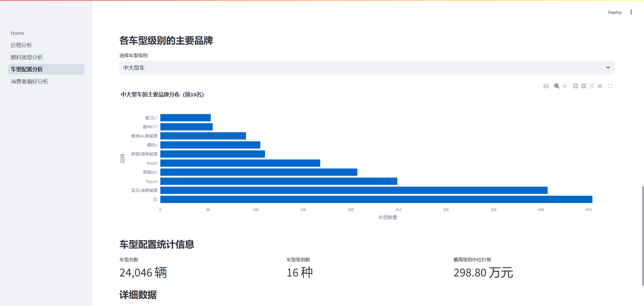
Task: Open the chart in fullscreen
Action: tap(610, 86)
